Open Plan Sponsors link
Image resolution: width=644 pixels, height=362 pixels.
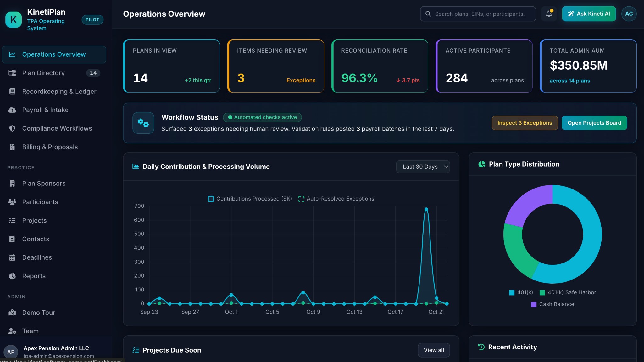(54, 184)
